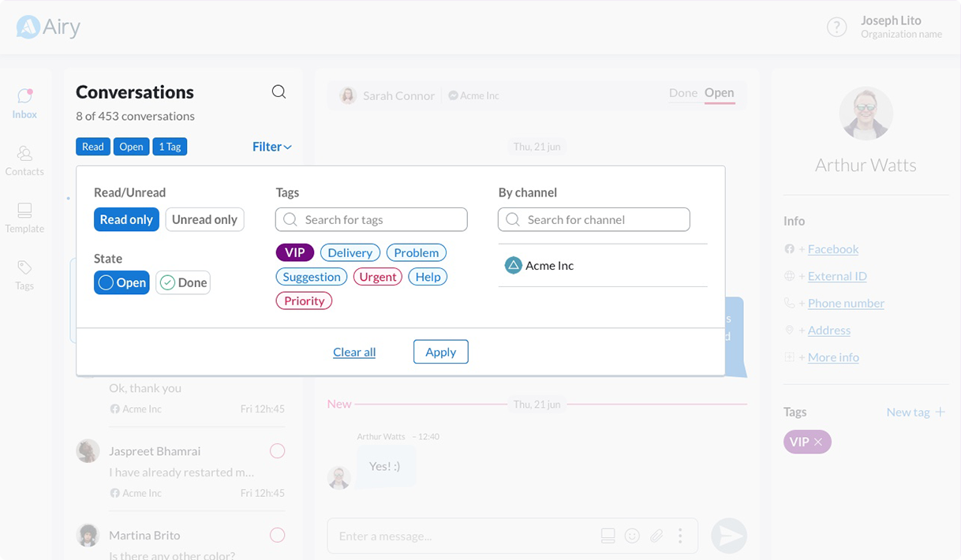Select the Acme Inc channel
This screenshot has width=961, height=560.
pos(549,266)
